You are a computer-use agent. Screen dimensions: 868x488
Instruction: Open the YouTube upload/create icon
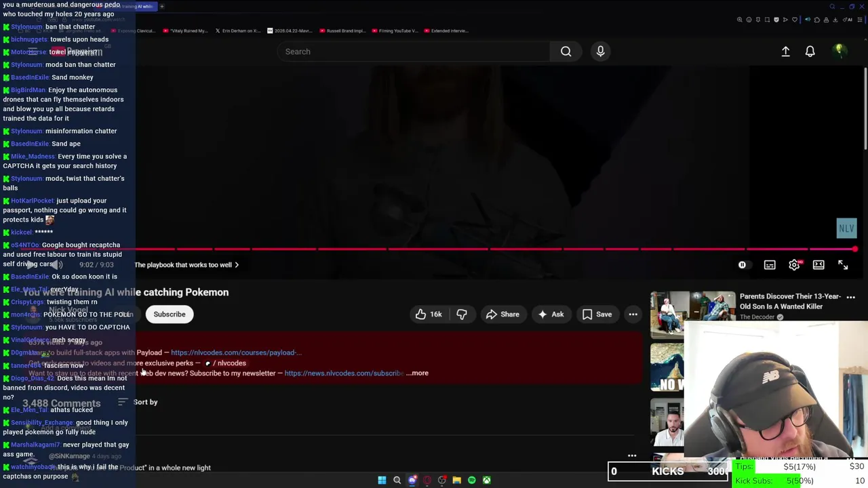click(785, 52)
